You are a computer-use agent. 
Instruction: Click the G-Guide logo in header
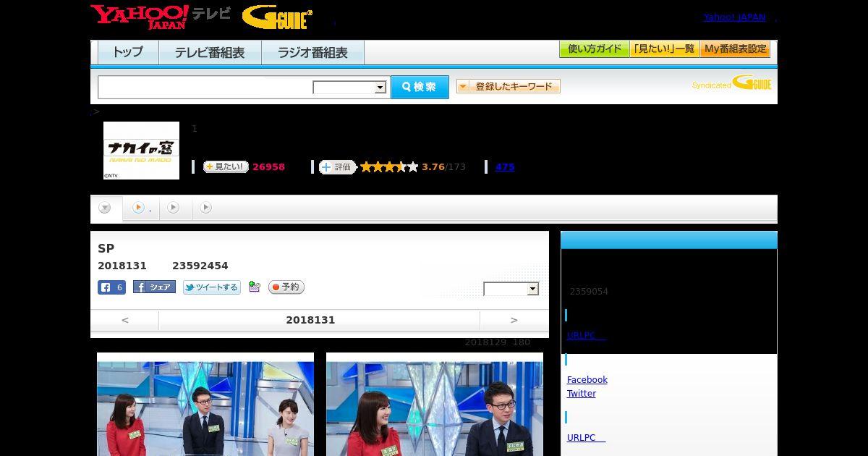coord(277,17)
